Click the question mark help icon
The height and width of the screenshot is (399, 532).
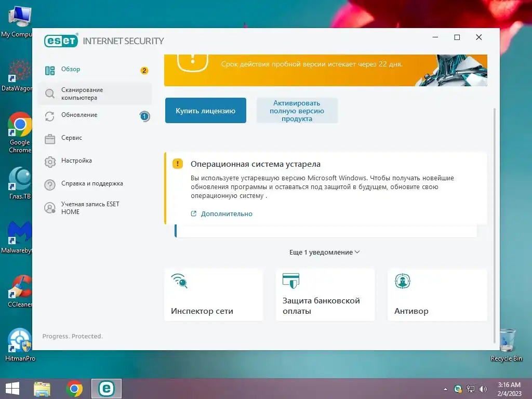[x=50, y=185]
